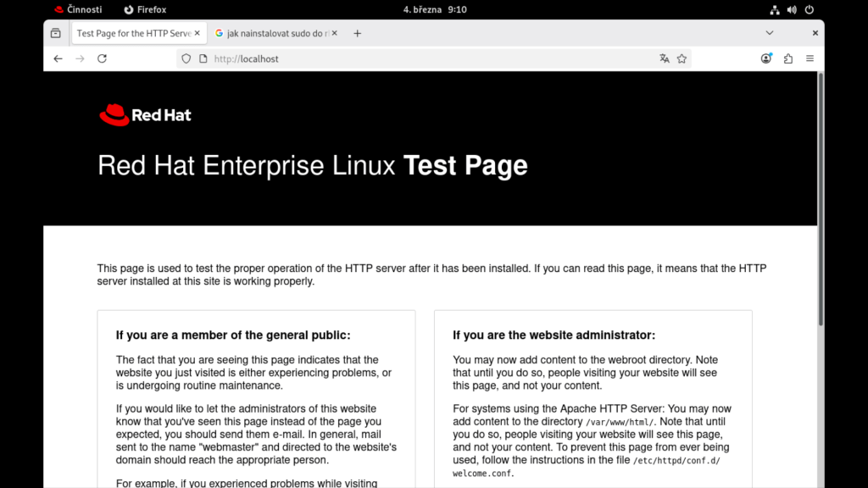
Task: Click the page info icon beside the URL
Action: pos(203,58)
